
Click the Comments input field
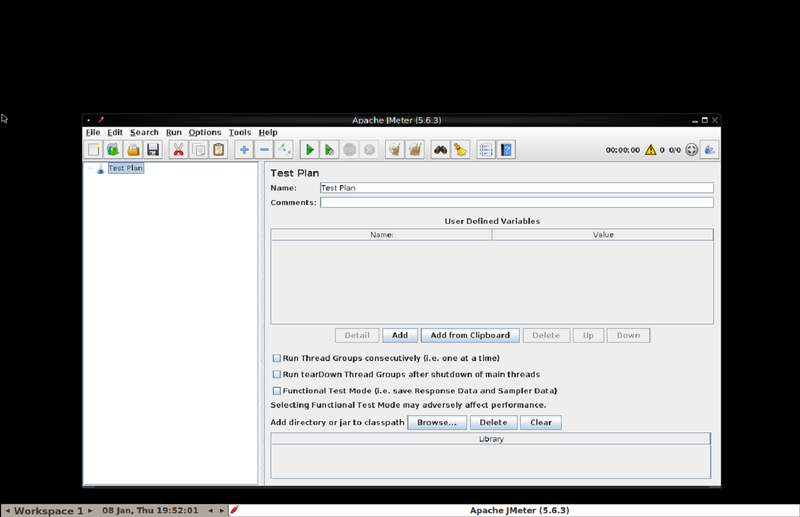[x=517, y=203]
